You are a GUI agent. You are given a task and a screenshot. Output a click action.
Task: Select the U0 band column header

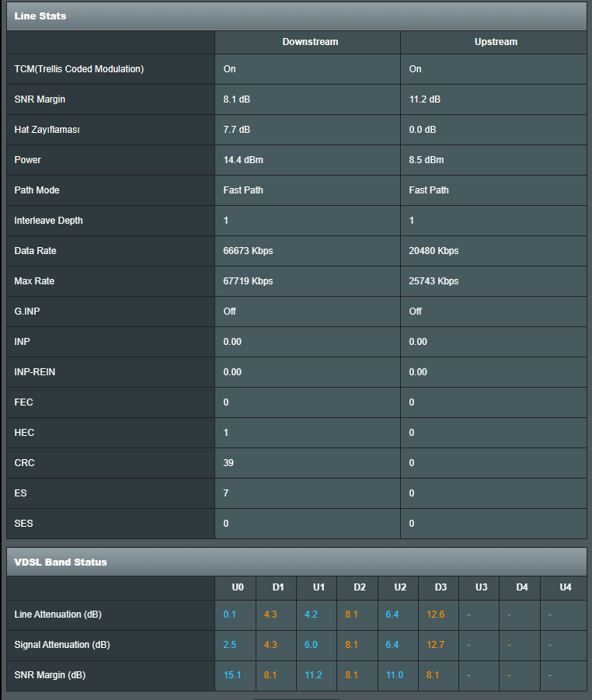[x=238, y=587]
